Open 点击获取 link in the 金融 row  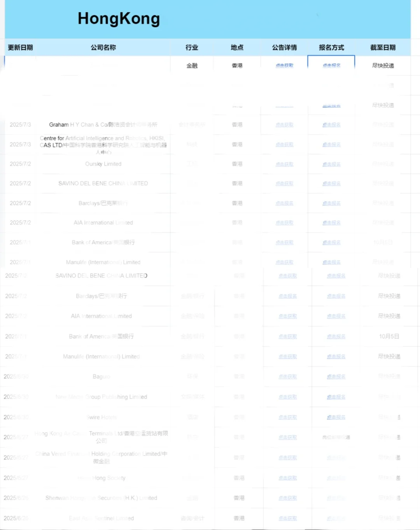pyautogui.click(x=284, y=66)
